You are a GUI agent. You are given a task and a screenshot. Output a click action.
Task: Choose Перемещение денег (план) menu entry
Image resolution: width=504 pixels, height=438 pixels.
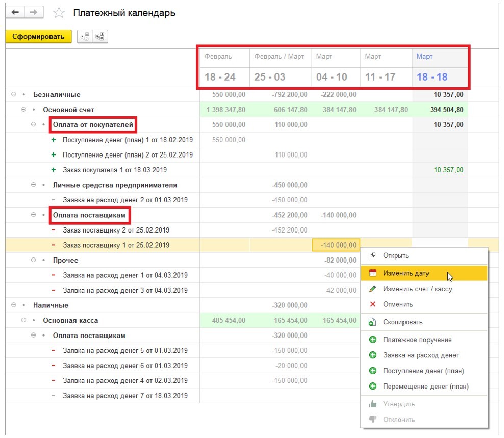pyautogui.click(x=425, y=387)
